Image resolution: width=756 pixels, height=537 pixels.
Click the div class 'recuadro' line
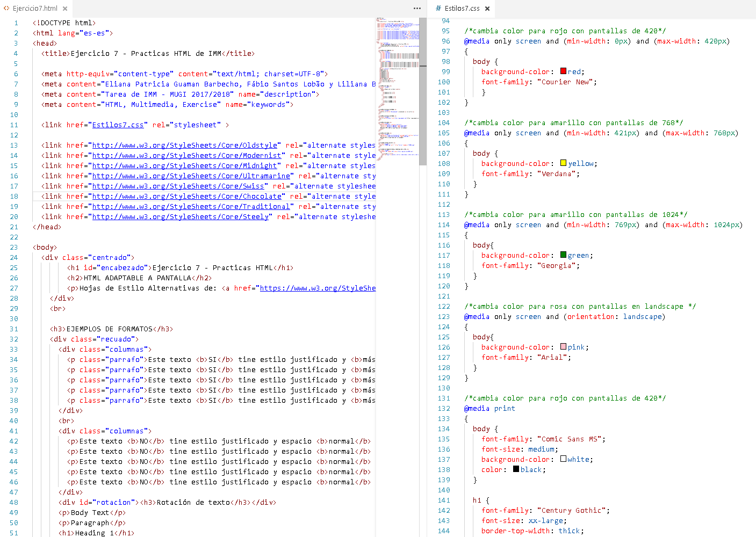(94, 339)
